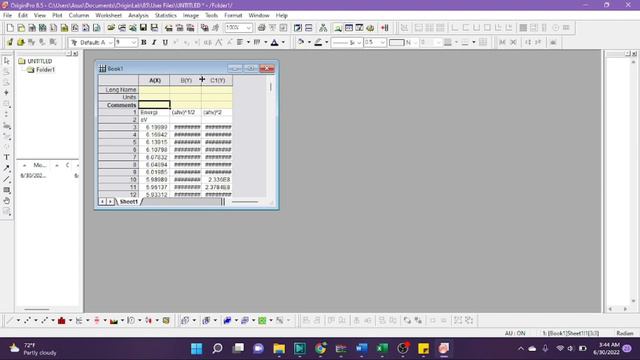Click the Long Name row label

click(x=118, y=89)
